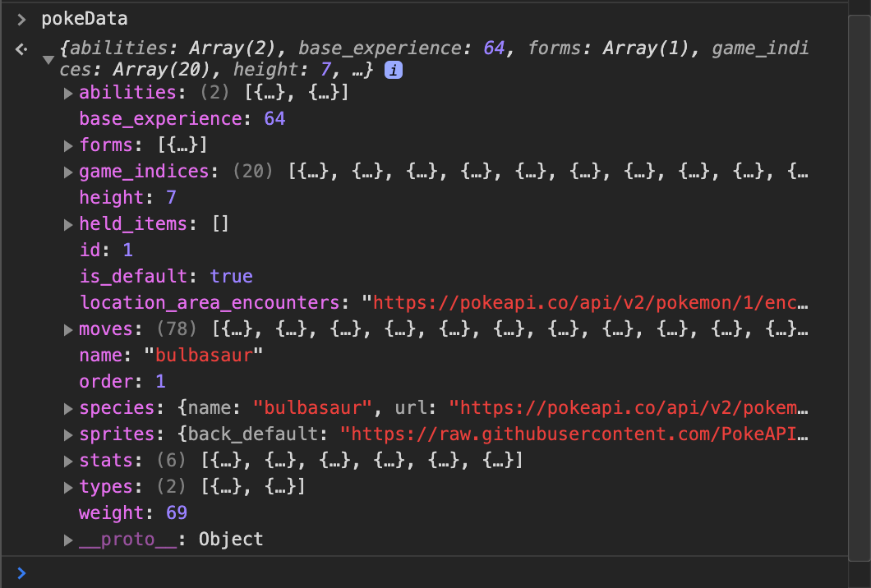The image size is (871, 588).
Task: Expand the species object
Action: [x=68, y=409]
